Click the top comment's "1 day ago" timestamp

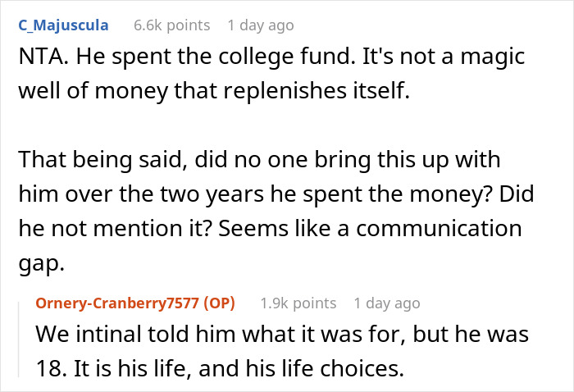tap(260, 25)
